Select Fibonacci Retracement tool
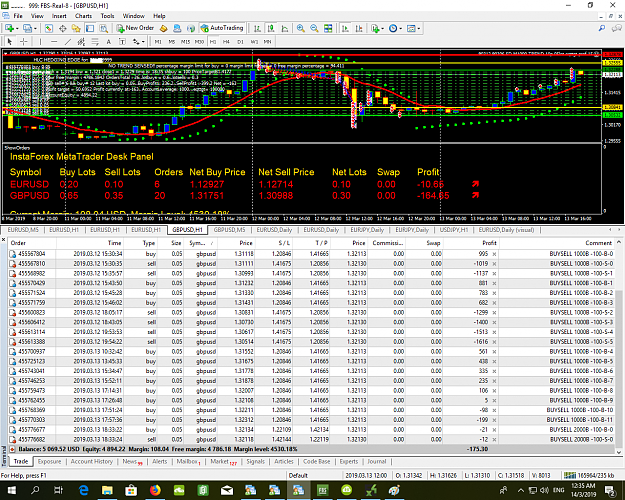The width and height of the screenshot is (625, 500). click(x=95, y=41)
